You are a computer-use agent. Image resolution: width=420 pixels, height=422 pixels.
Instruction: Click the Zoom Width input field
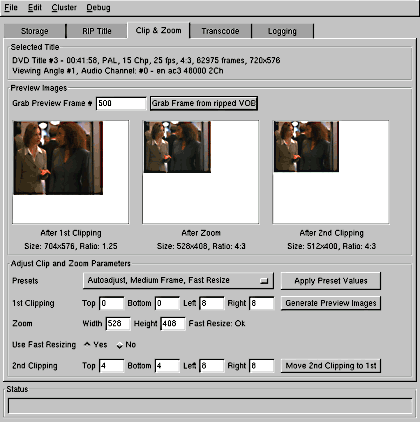(x=118, y=323)
